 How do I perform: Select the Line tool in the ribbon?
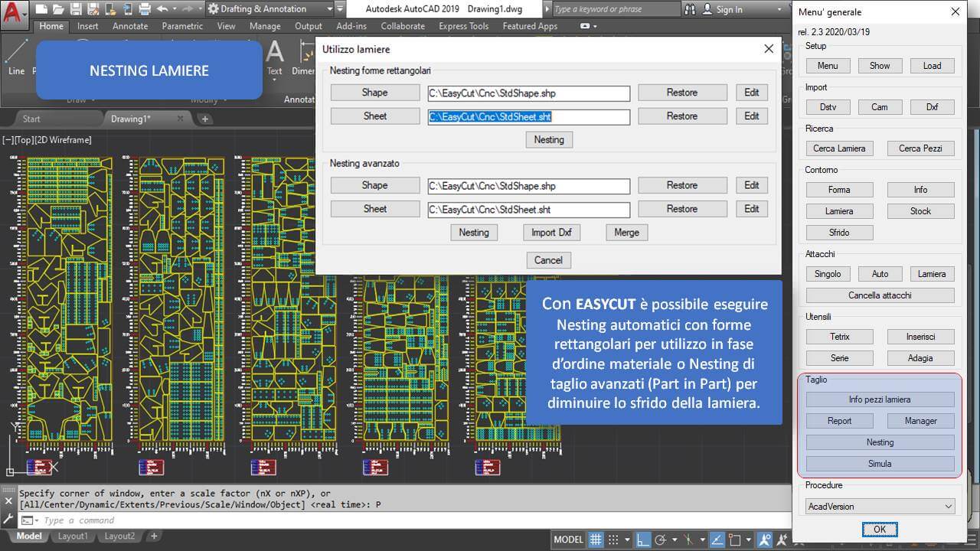[x=16, y=57]
